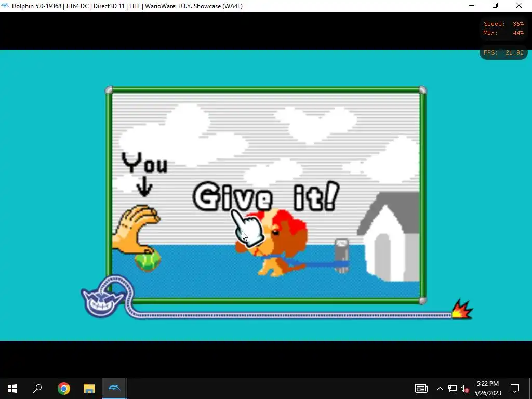
Task: Show hidden system tray icons
Action: tap(440, 389)
